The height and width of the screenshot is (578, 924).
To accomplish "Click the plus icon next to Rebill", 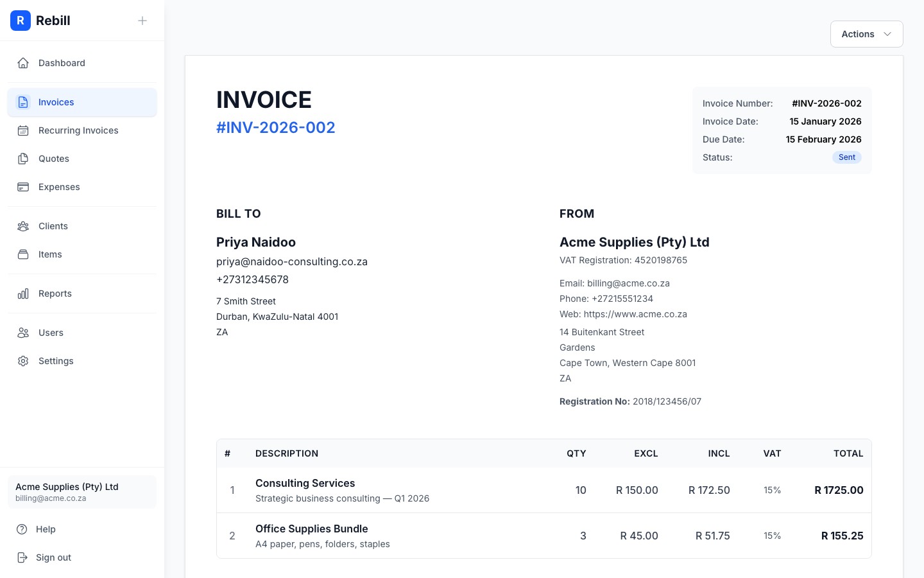I will click(x=142, y=21).
